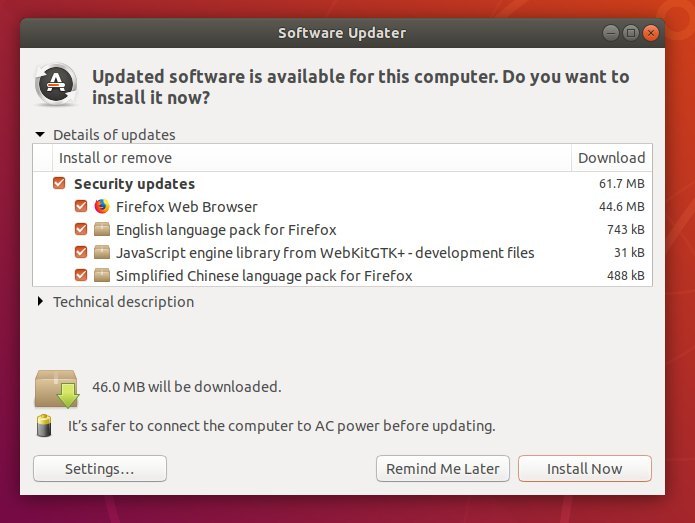Screen dimensions: 695x523
Task: Uncheck the Firefox Web Browser checkbox
Action: coord(81,206)
